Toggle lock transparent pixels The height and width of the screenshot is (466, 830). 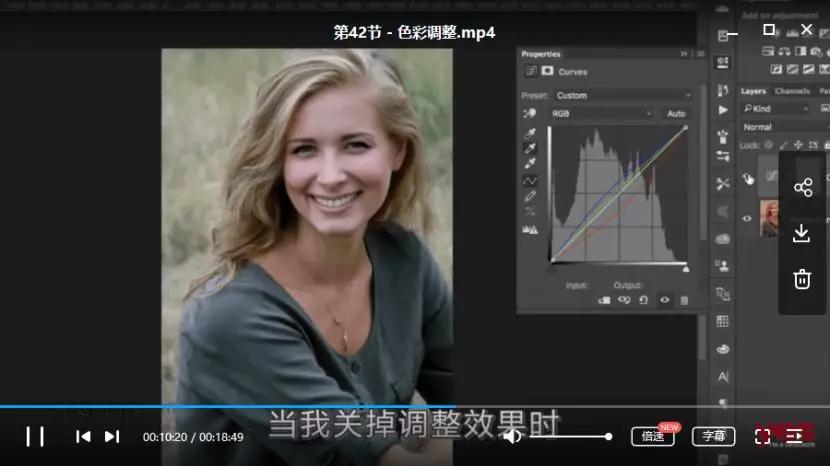pos(769,145)
